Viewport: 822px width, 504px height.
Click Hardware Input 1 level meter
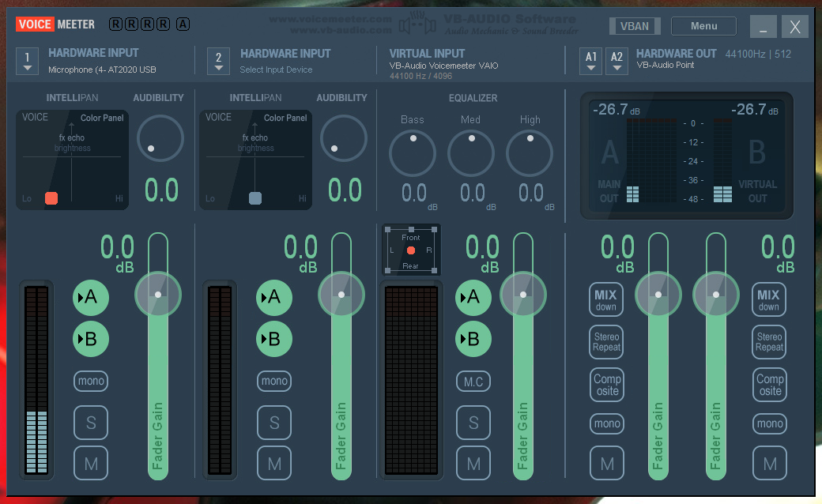coord(36,380)
